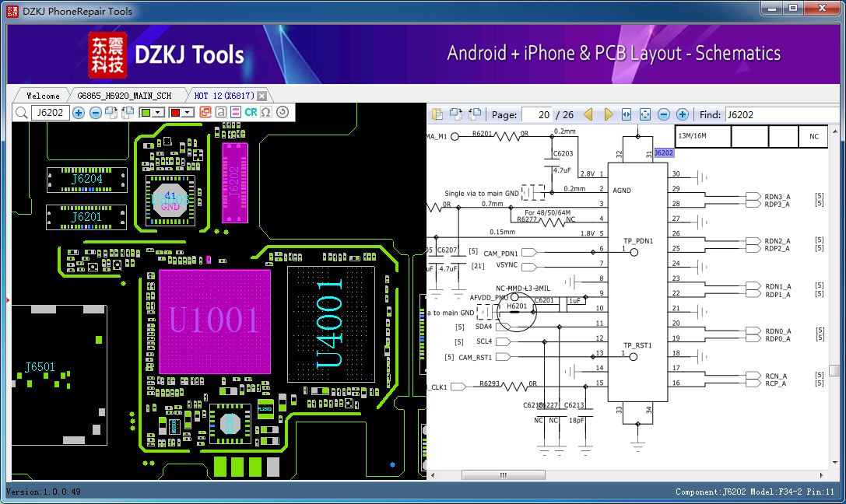Switch to the G6865_H6920_MAIN_SCH tab

(x=124, y=96)
